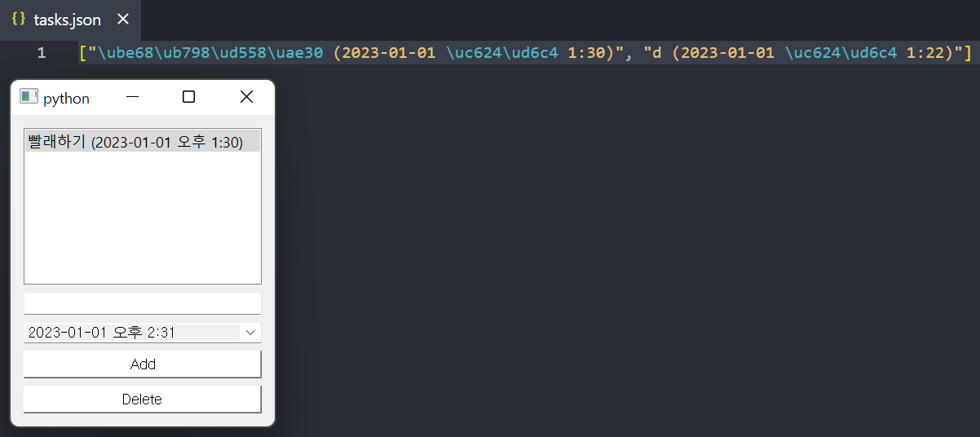Click the python window app icon

(x=29, y=97)
